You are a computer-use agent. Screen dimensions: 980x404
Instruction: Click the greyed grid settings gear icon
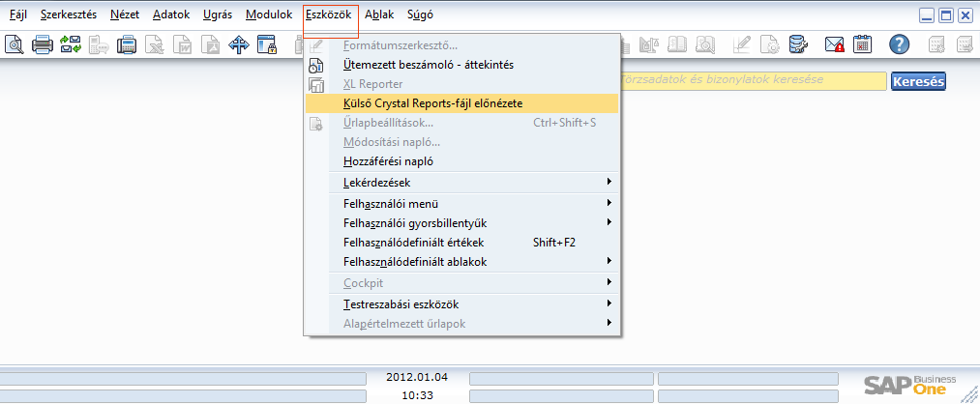[x=935, y=44]
